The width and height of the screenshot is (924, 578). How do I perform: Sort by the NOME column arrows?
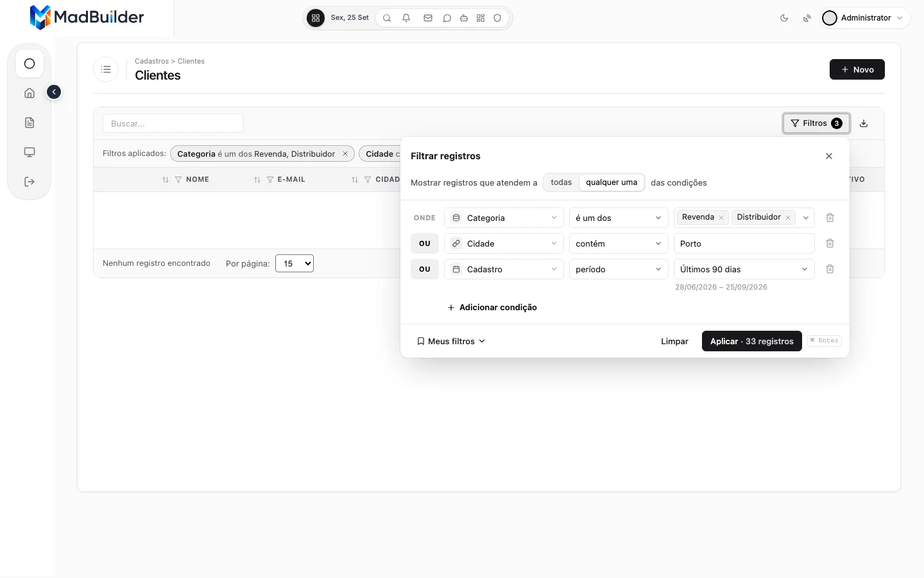[x=166, y=180]
